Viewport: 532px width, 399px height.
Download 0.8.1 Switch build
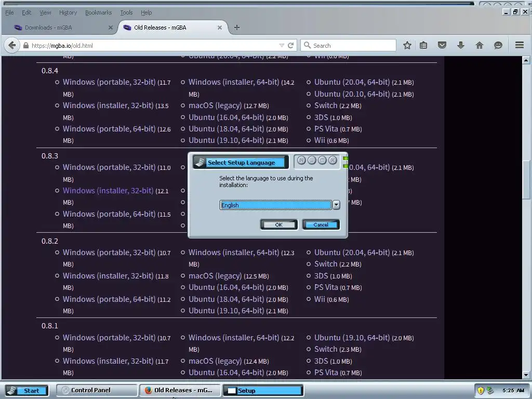[326, 349]
